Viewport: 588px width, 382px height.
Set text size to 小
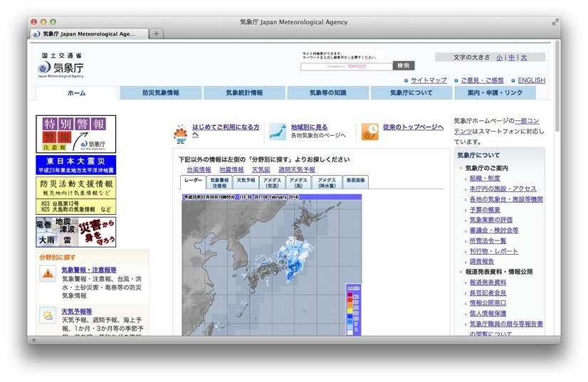pyautogui.click(x=500, y=58)
